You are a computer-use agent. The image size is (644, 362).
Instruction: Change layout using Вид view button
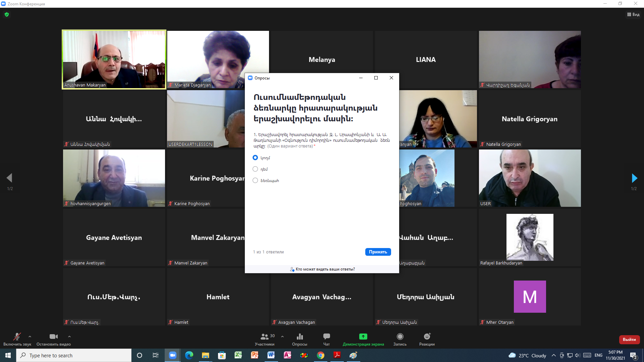tap(633, 14)
